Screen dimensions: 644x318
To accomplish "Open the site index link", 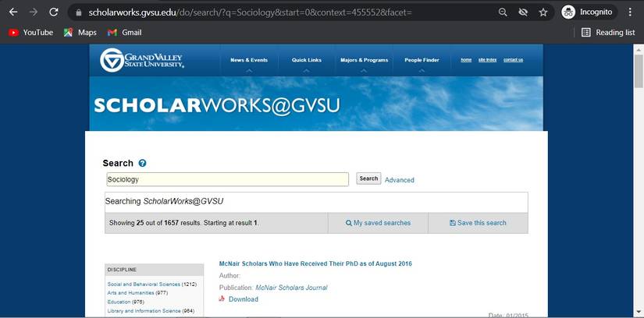I will 488,60.
